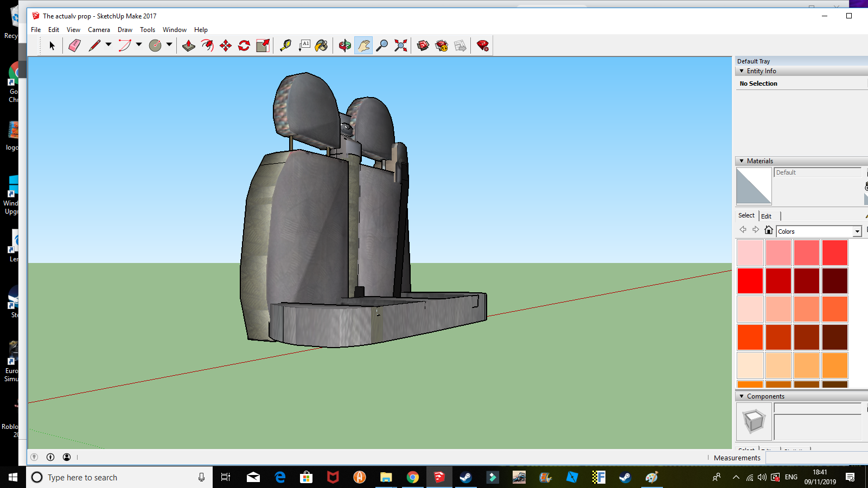Open the Tools menu
This screenshot has width=868, height=488.
[x=148, y=30]
